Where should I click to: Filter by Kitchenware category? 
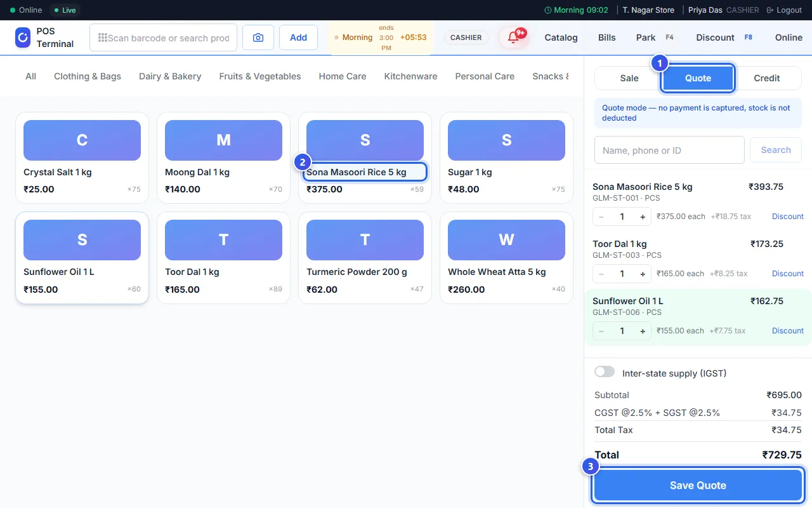click(x=410, y=76)
